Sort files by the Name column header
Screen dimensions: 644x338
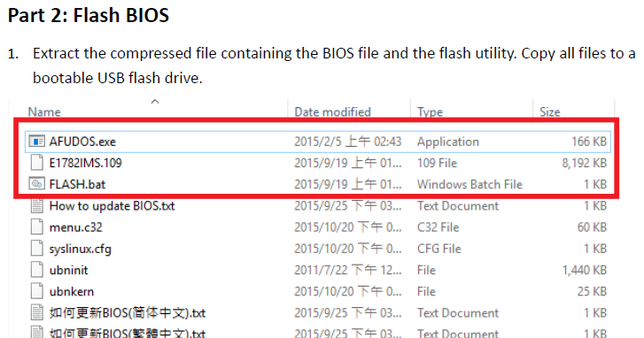click(44, 112)
